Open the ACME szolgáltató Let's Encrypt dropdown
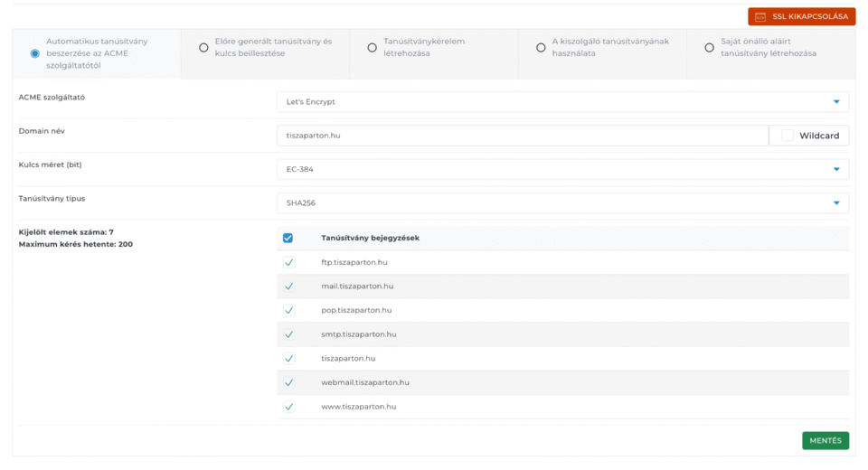 pyautogui.click(x=561, y=102)
